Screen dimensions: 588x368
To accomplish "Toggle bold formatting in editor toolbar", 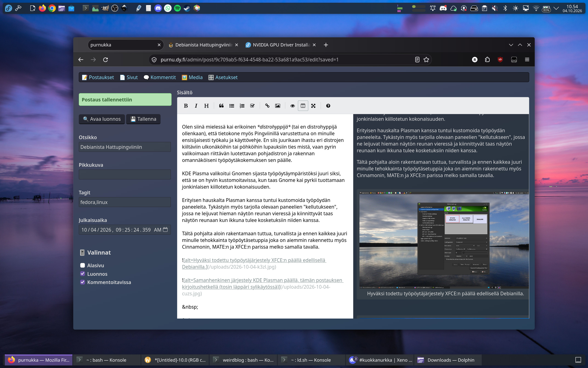I will 186,106.
